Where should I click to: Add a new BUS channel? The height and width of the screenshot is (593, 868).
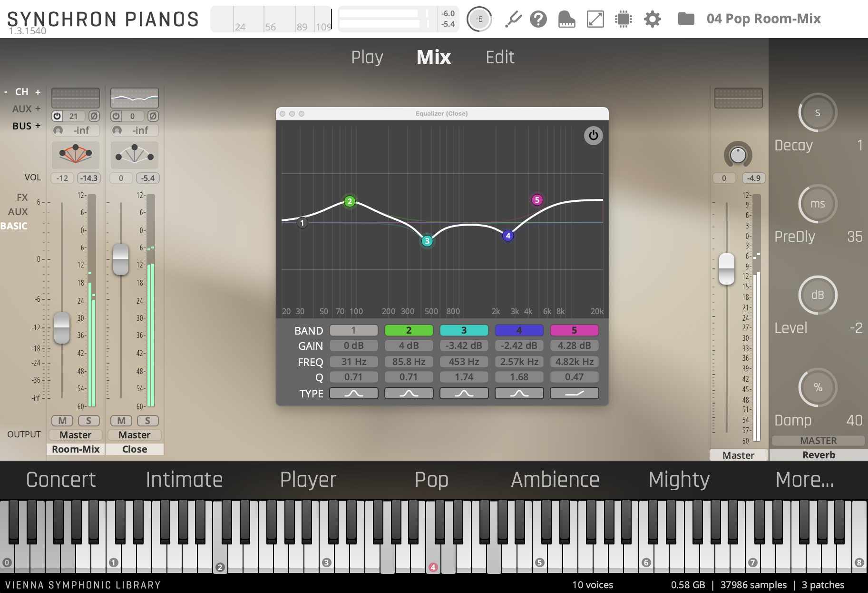pyautogui.click(x=38, y=126)
